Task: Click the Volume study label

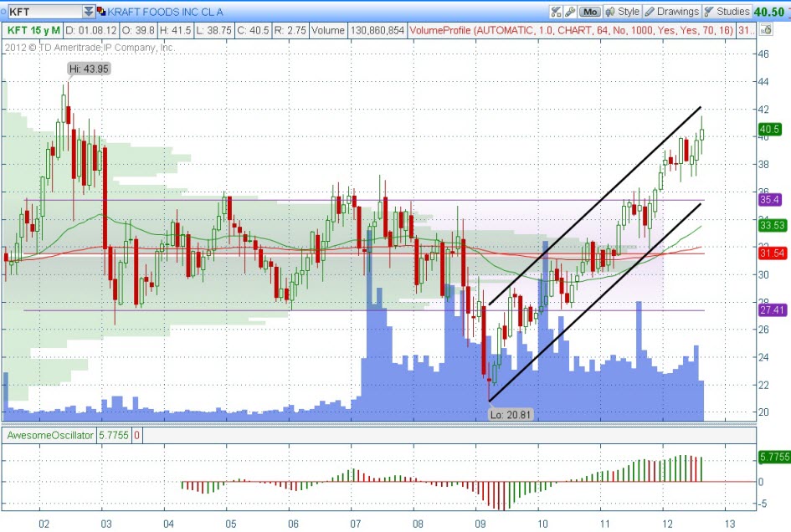Action: coord(328,30)
